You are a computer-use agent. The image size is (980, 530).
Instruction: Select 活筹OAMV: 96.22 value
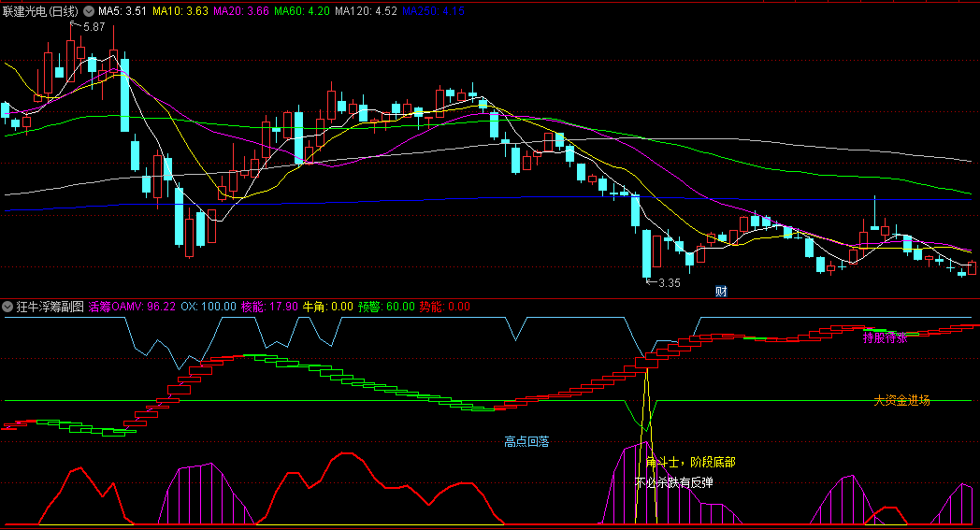pyautogui.click(x=132, y=307)
